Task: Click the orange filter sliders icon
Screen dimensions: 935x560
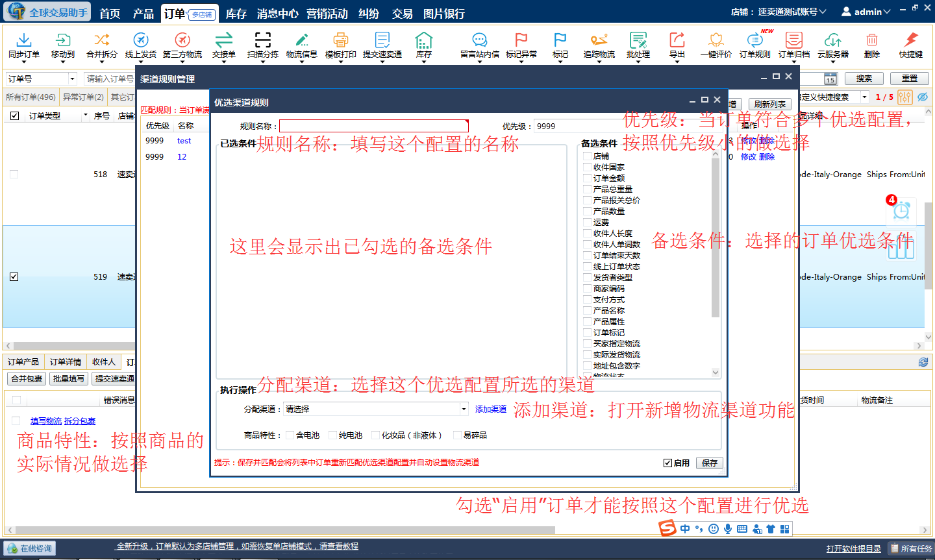Action: coord(905,97)
